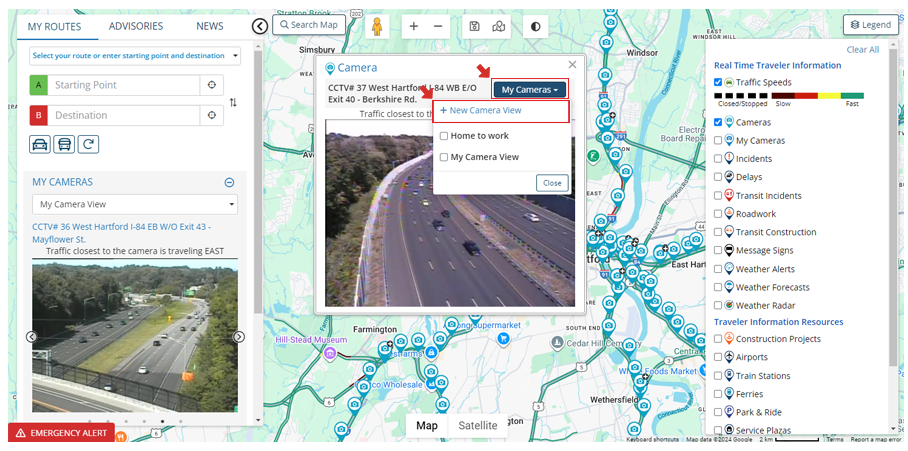The image size is (908, 451).
Task: Uncheck the Traffic Speeds layer
Action: 718,82
